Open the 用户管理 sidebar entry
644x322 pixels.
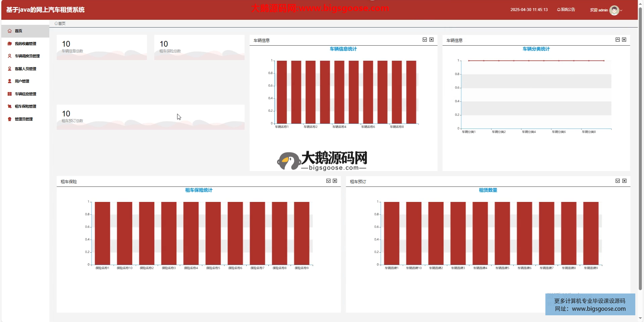22,81
